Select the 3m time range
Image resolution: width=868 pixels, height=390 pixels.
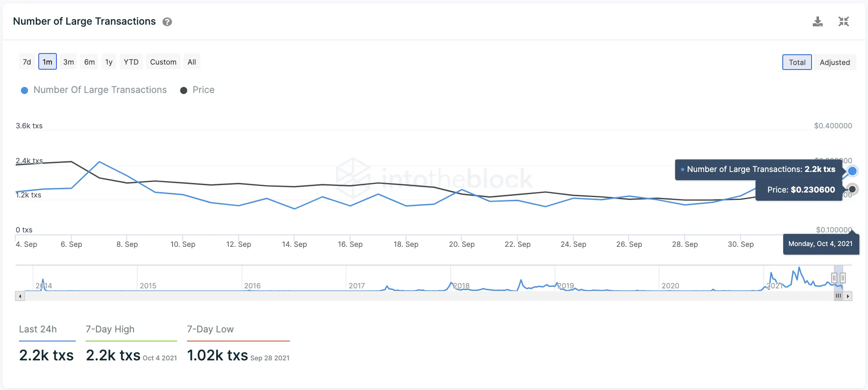tap(68, 62)
